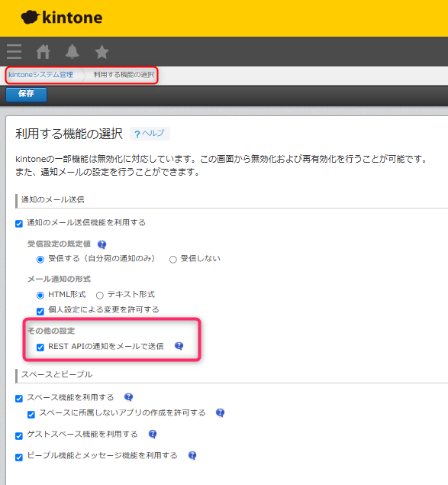Toggle 通知のメール送信機能を利用する checkbox
This screenshot has width=448, height=485.
(x=19, y=224)
